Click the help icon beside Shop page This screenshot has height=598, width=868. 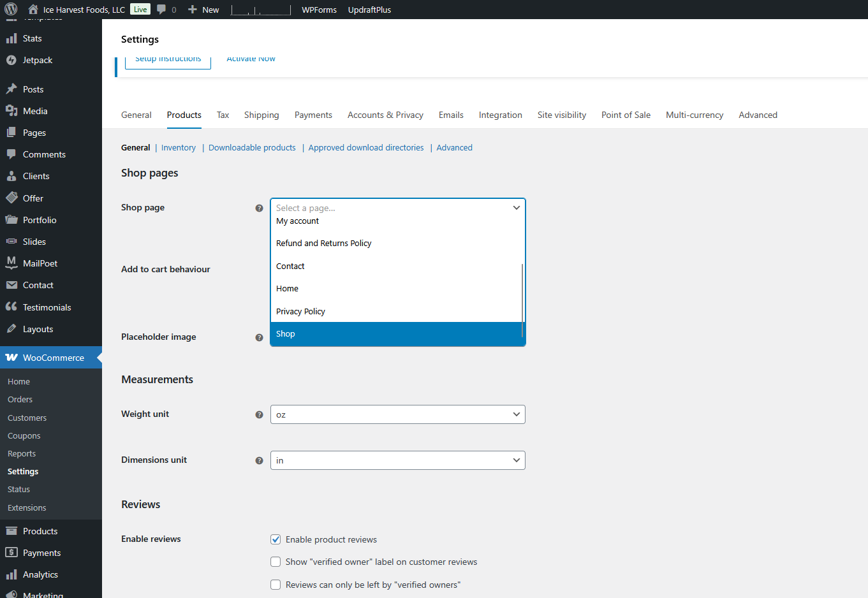point(259,208)
